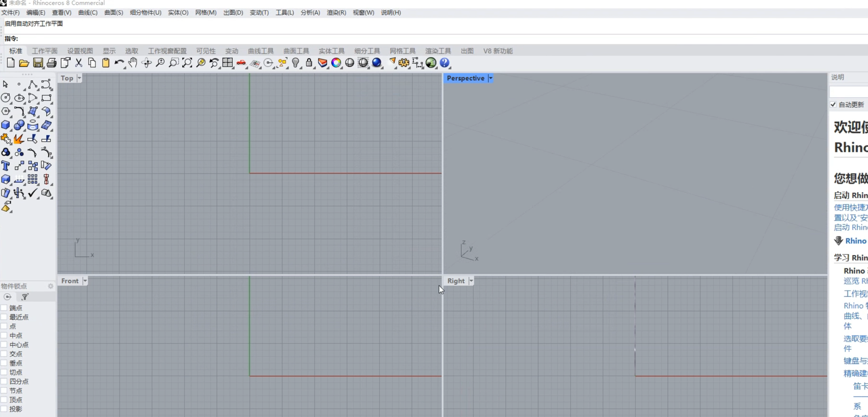The width and height of the screenshot is (868, 417).
Task: Toggle the 自动更新 checkbox
Action: [833, 105]
